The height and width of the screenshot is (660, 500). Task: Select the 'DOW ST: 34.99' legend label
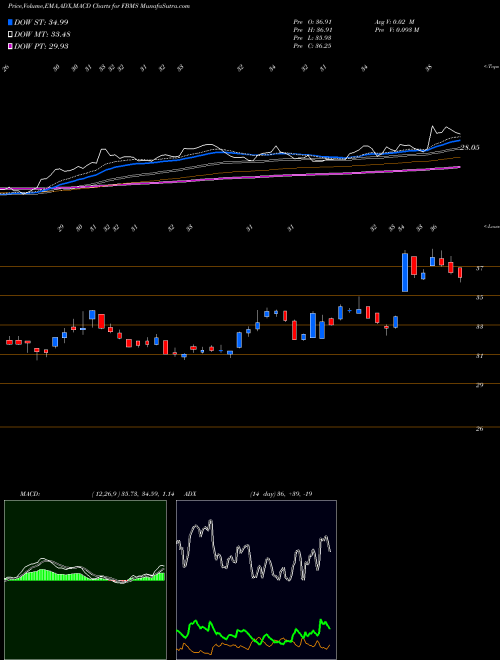tap(41, 22)
